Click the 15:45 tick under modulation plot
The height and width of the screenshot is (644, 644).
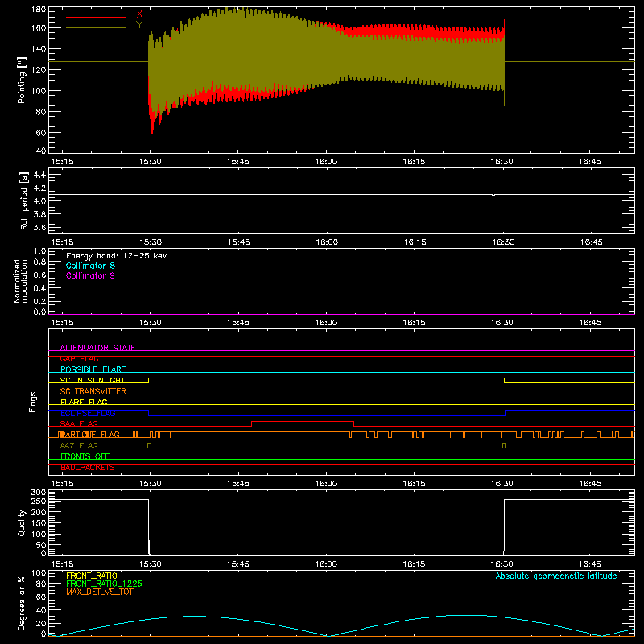tap(238, 323)
